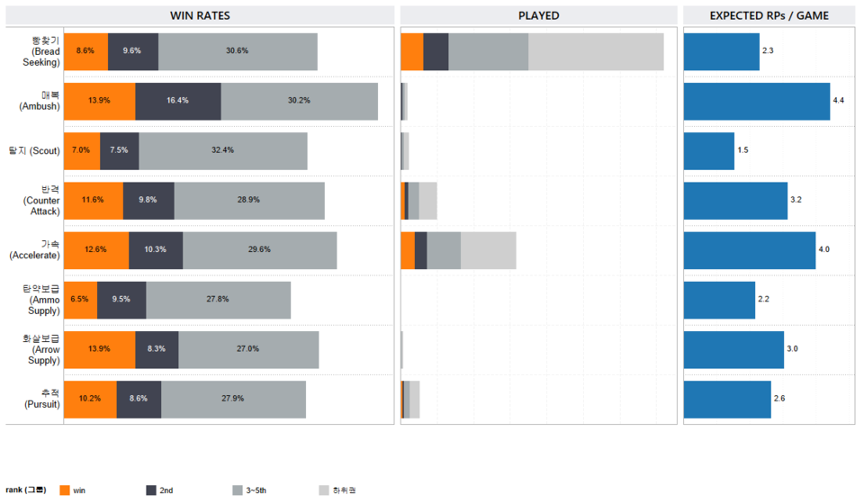Select the Accelerate row label
Image resolution: width=864 pixels, height=504 pixels.
pos(40,249)
